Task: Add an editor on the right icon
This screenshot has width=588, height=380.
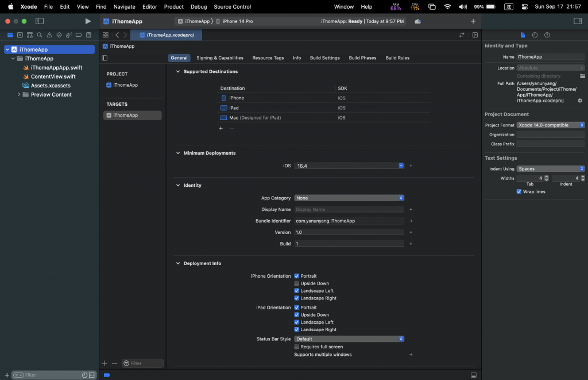Action: pyautogui.click(x=475, y=35)
